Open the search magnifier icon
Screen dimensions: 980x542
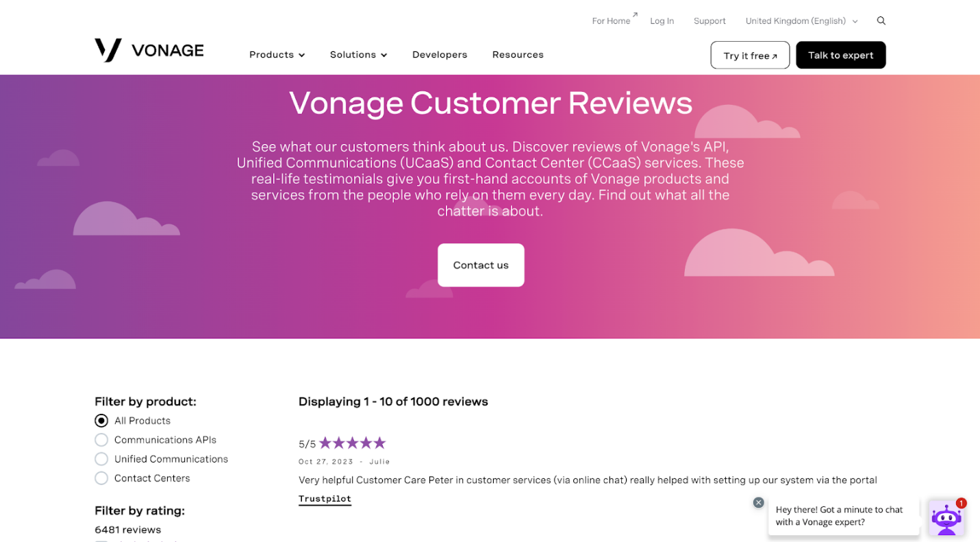881,21
